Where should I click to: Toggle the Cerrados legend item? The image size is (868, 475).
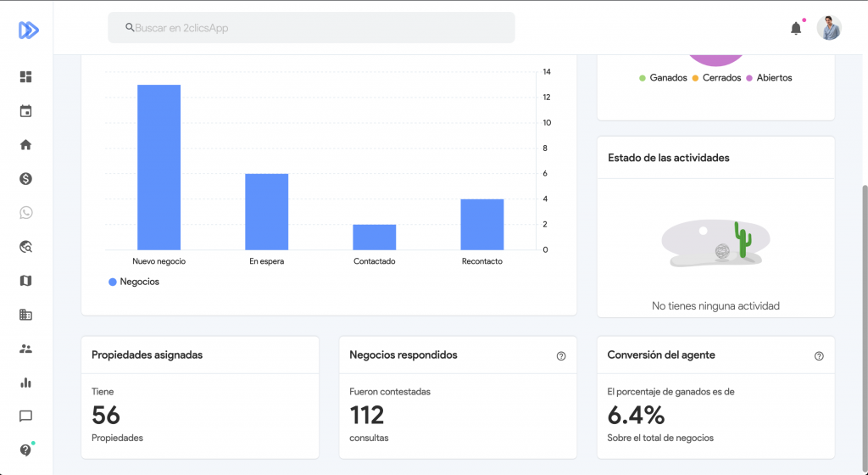[716, 78]
